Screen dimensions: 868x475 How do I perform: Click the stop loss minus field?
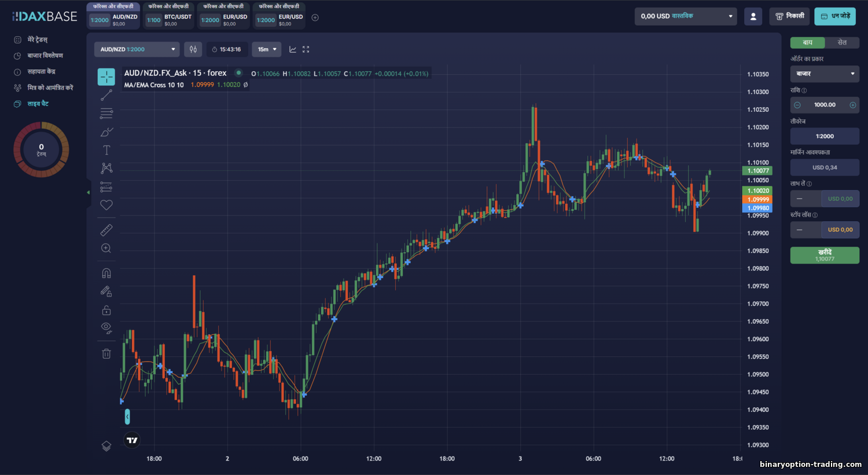pos(806,230)
